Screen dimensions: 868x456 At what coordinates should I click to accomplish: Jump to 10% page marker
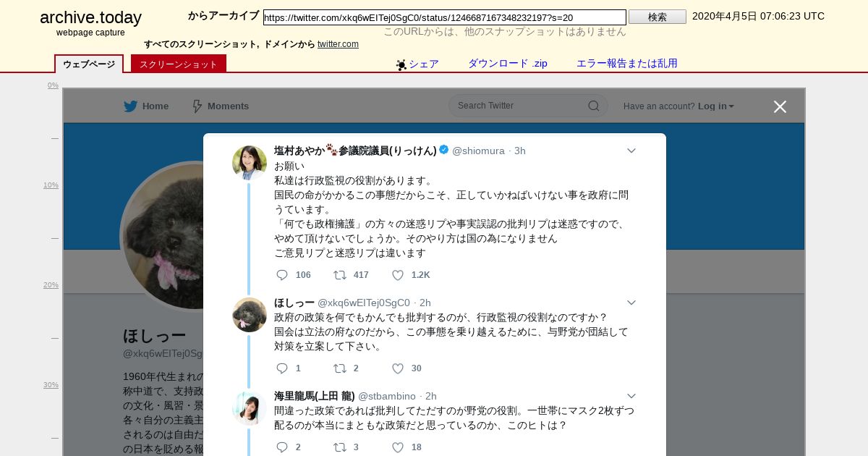pyautogui.click(x=51, y=185)
